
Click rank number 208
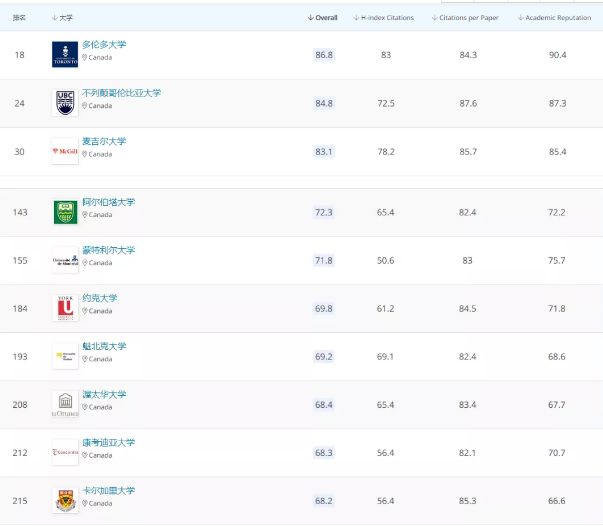click(20, 405)
